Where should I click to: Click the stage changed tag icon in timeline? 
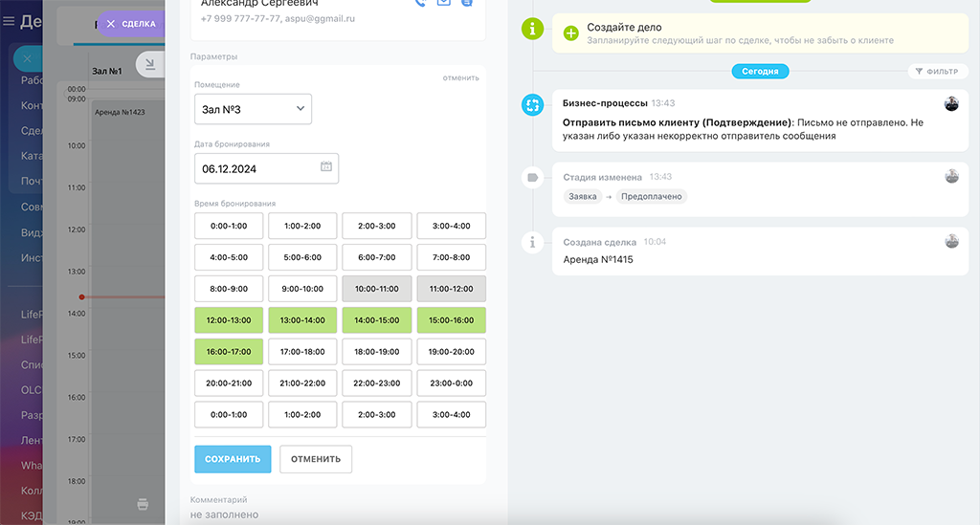coord(532,177)
